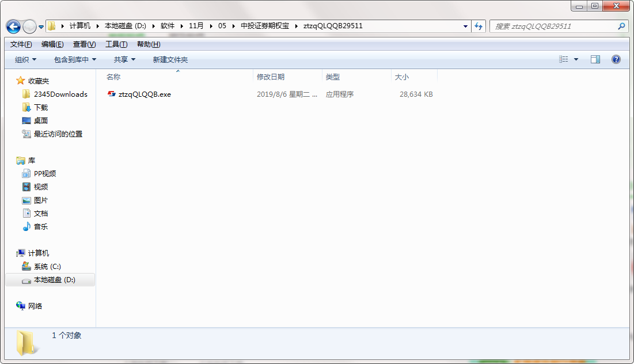The height and width of the screenshot is (364, 634).
Task: Sort files by 修改日期 column header
Action: click(x=287, y=77)
